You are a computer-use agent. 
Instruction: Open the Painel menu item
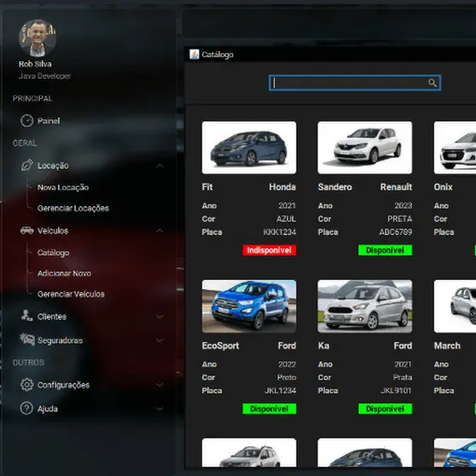pos(48,121)
